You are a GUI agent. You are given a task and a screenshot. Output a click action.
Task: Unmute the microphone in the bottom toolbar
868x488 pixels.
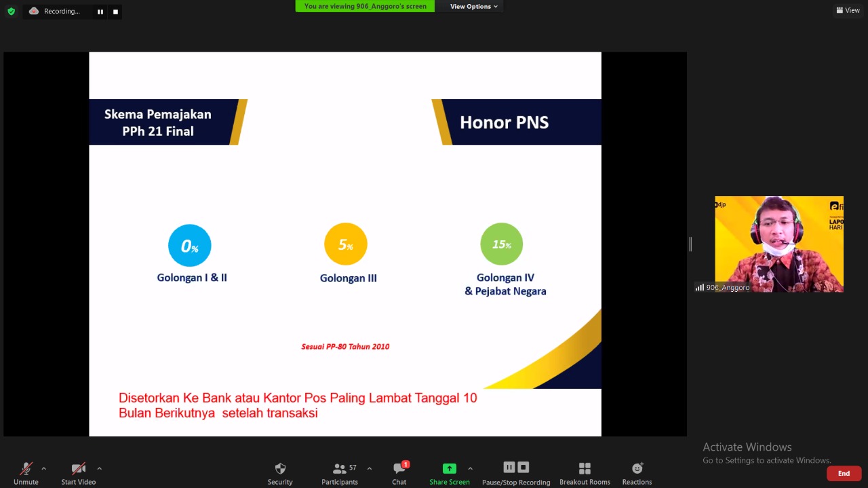[x=26, y=472]
